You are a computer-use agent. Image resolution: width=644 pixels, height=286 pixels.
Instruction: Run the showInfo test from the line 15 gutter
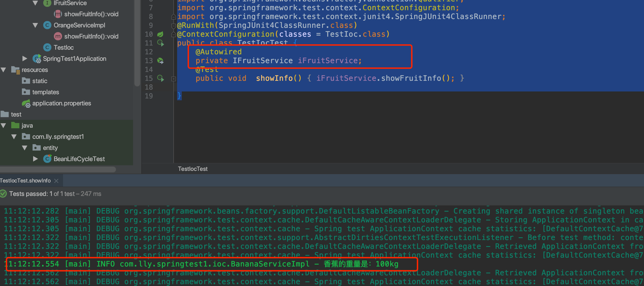tap(160, 78)
